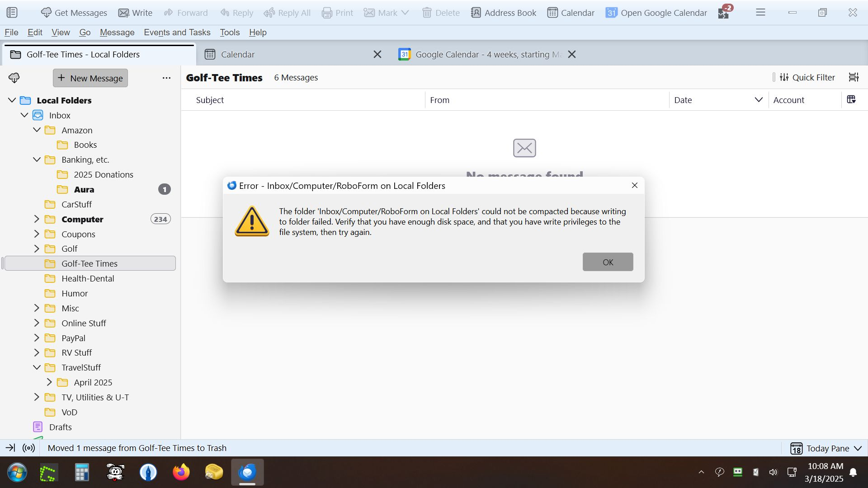Toggle the Quick Filter bar
This screenshot has width=868, height=488.
pyautogui.click(x=807, y=77)
